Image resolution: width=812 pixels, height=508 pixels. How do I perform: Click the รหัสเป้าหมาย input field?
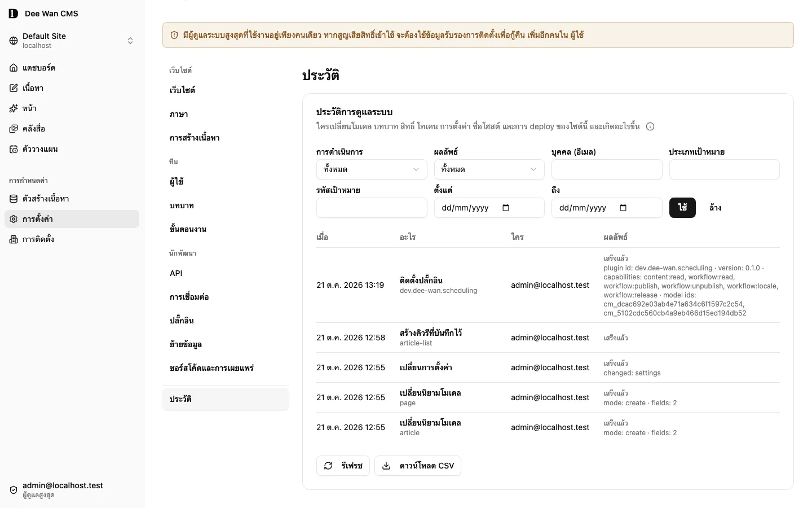click(372, 208)
